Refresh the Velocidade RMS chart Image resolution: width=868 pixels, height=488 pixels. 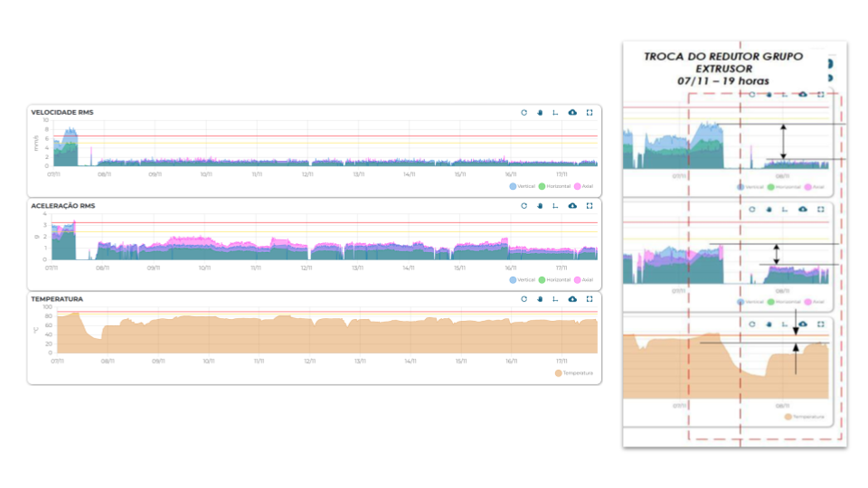tap(524, 112)
